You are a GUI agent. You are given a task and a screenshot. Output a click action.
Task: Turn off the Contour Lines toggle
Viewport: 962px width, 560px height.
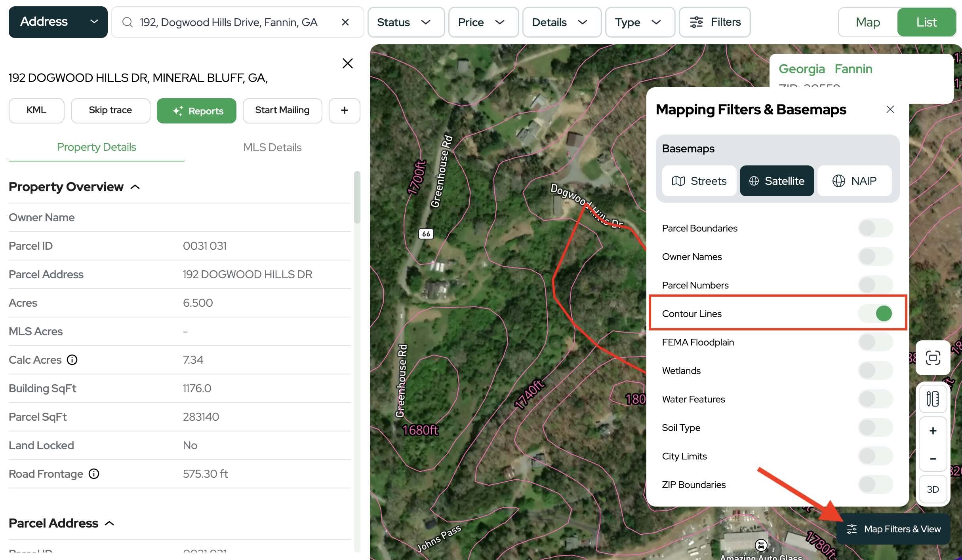click(x=875, y=313)
